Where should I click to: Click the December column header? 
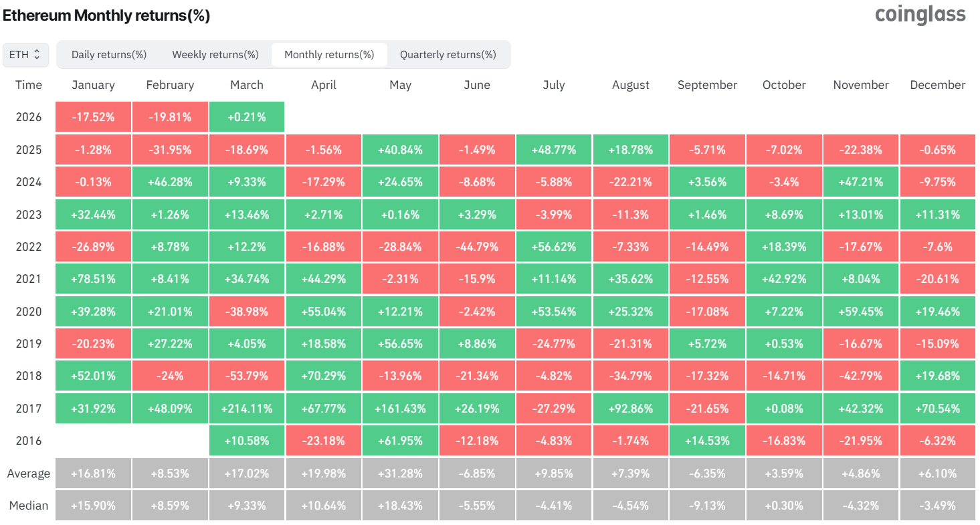click(938, 85)
